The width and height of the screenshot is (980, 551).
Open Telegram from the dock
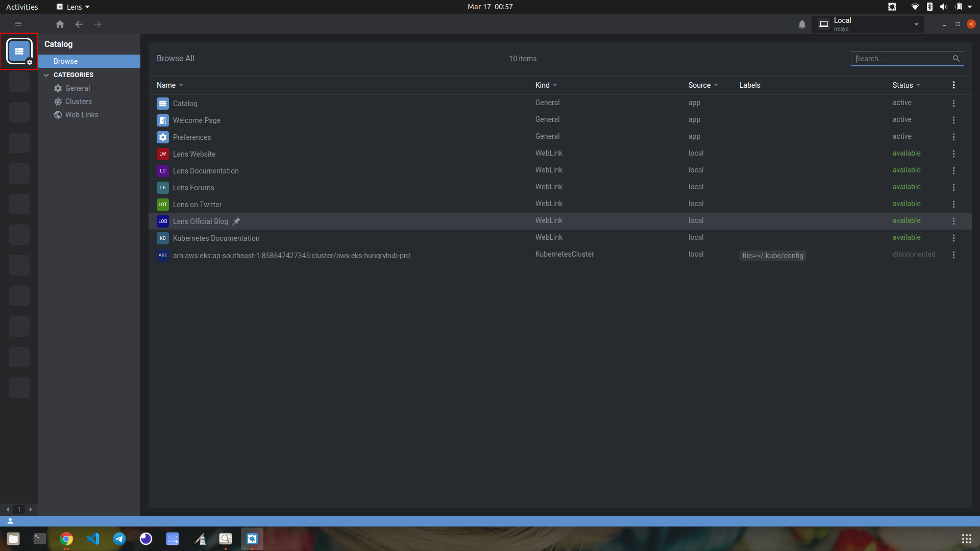(119, 539)
